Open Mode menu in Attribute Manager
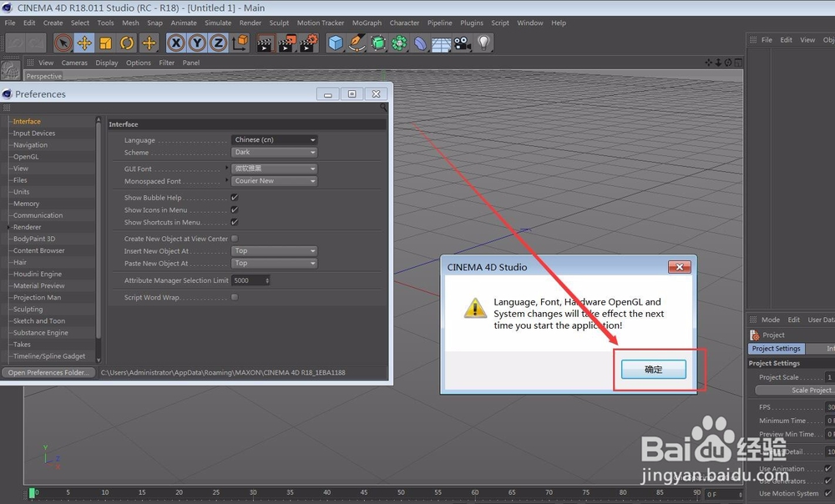The height and width of the screenshot is (504, 835). [x=770, y=320]
